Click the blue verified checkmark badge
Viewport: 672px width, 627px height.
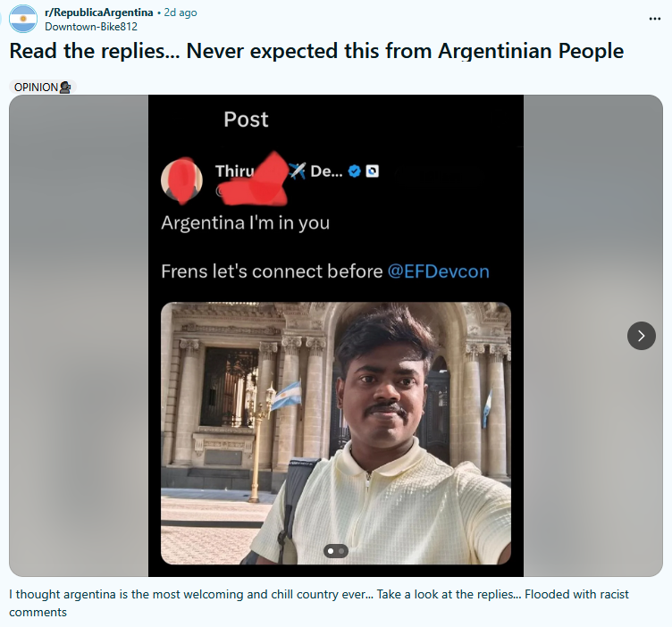[x=354, y=171]
